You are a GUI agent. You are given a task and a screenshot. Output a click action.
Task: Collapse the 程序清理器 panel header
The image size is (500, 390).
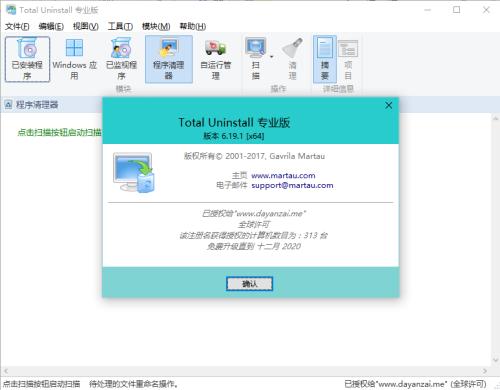click(x=8, y=105)
